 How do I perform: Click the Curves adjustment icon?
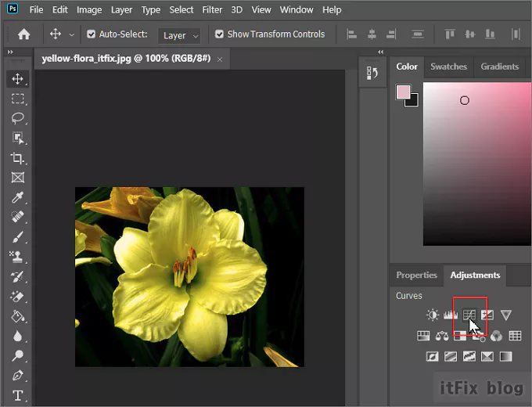click(x=469, y=315)
